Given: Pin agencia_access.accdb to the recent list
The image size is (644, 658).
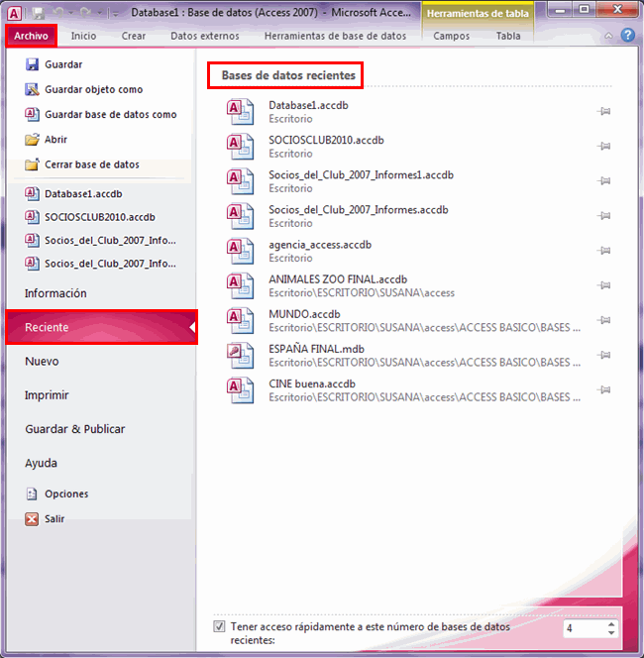Looking at the screenshot, I should pos(603,251).
